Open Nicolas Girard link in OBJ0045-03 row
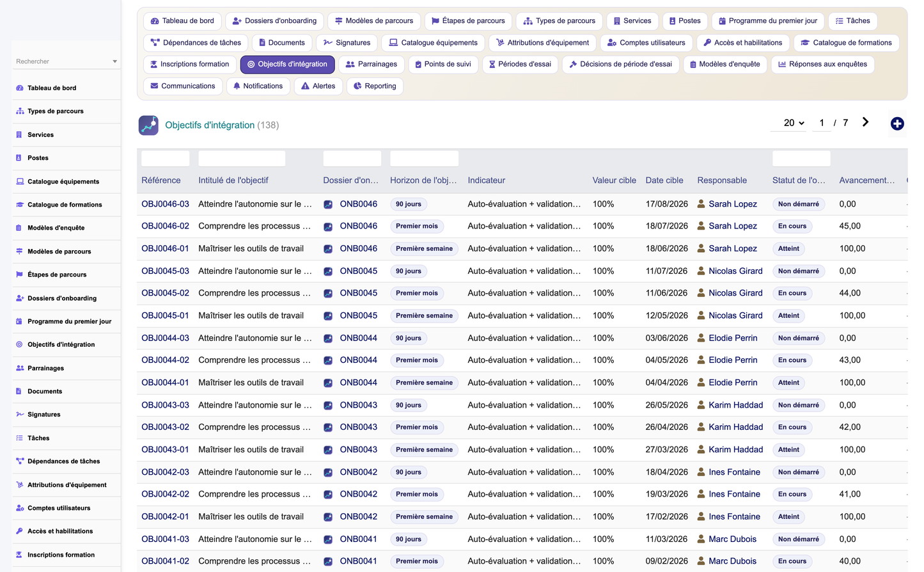Image resolution: width=924 pixels, height=572 pixels. [x=735, y=271]
